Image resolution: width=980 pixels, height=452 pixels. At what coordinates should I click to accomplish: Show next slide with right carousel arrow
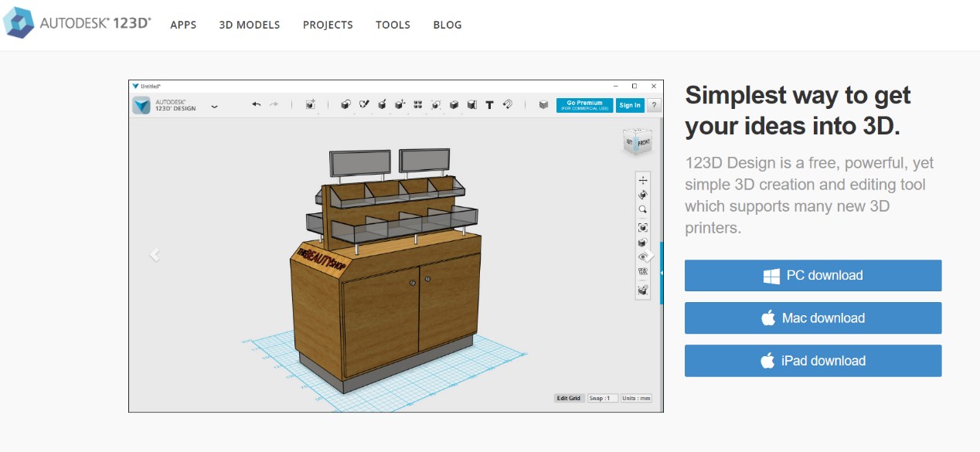coord(650,255)
